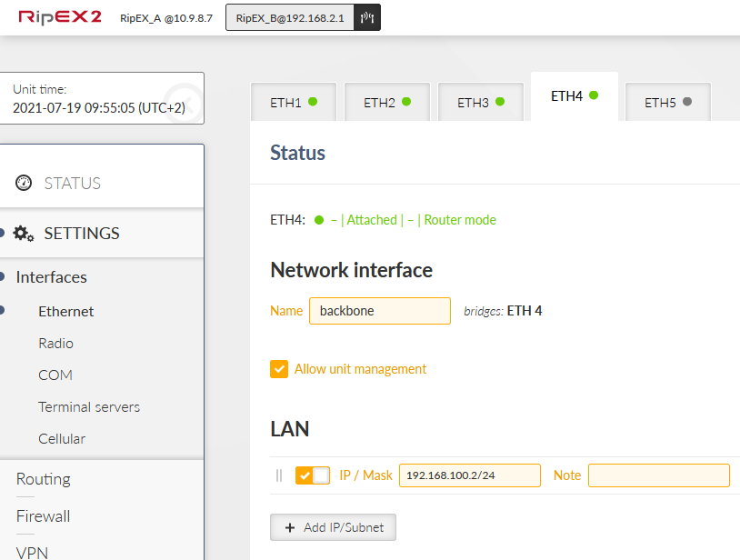
Task: Click the drag handle of LAN IP row
Action: click(x=279, y=475)
